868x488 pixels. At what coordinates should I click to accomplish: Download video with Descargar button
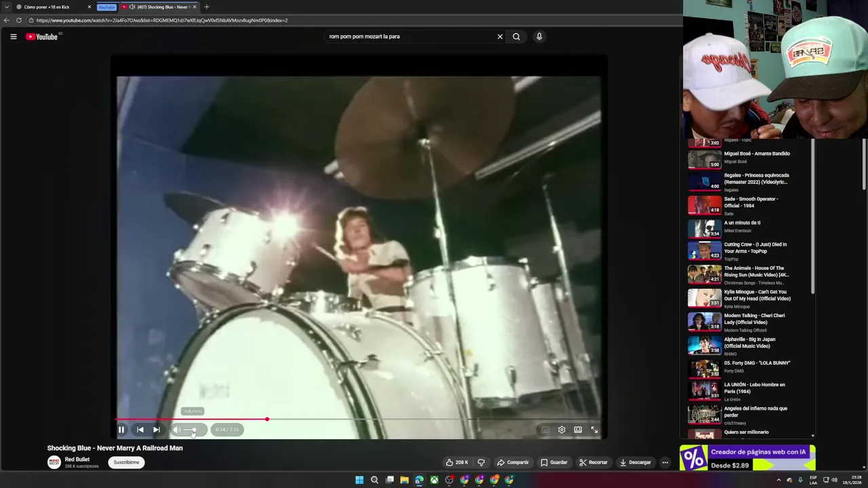click(635, 462)
